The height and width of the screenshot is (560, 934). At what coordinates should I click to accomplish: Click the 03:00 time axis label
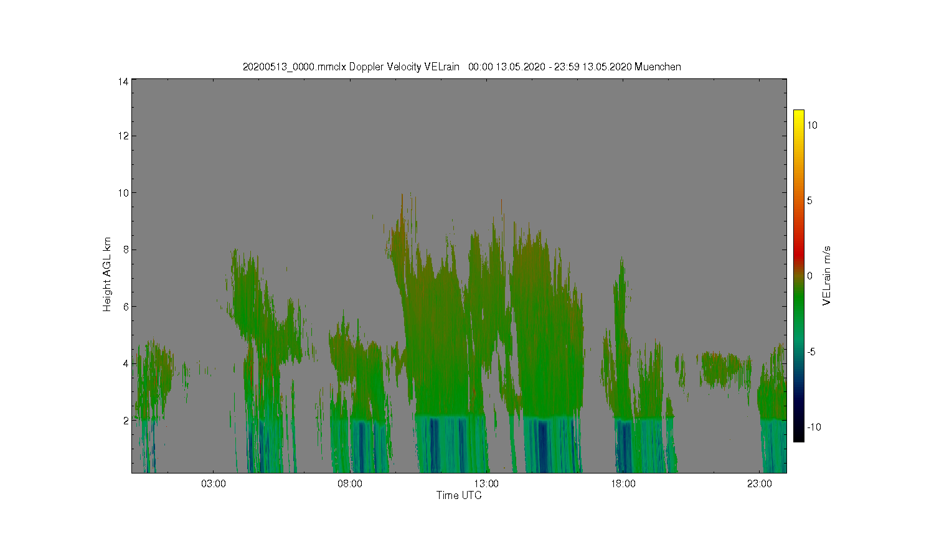pos(214,484)
